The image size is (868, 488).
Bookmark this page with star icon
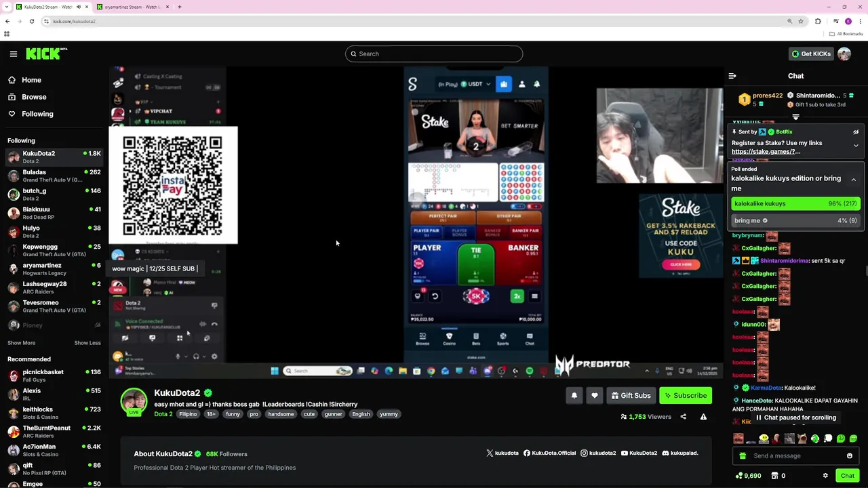click(801, 21)
